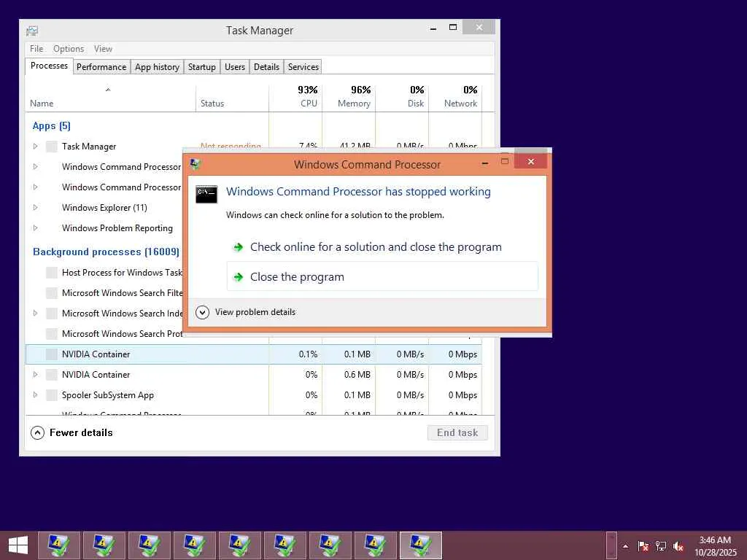Image resolution: width=747 pixels, height=560 pixels.
Task: Click the End task button
Action: point(457,432)
